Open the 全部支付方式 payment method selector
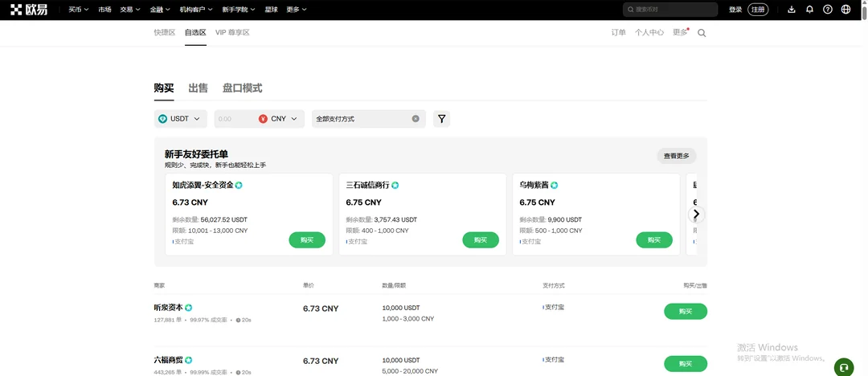Image resolution: width=868 pixels, height=376 pixels. tap(369, 118)
